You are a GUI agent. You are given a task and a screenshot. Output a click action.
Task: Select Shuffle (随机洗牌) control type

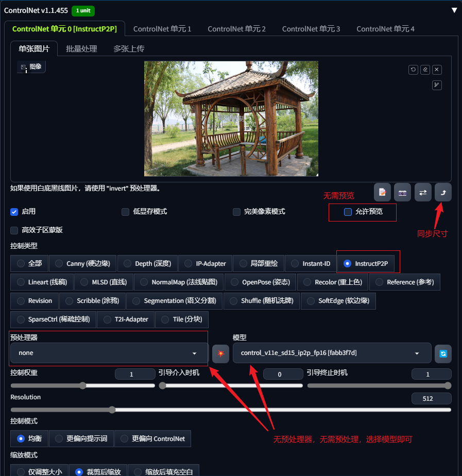click(x=261, y=301)
